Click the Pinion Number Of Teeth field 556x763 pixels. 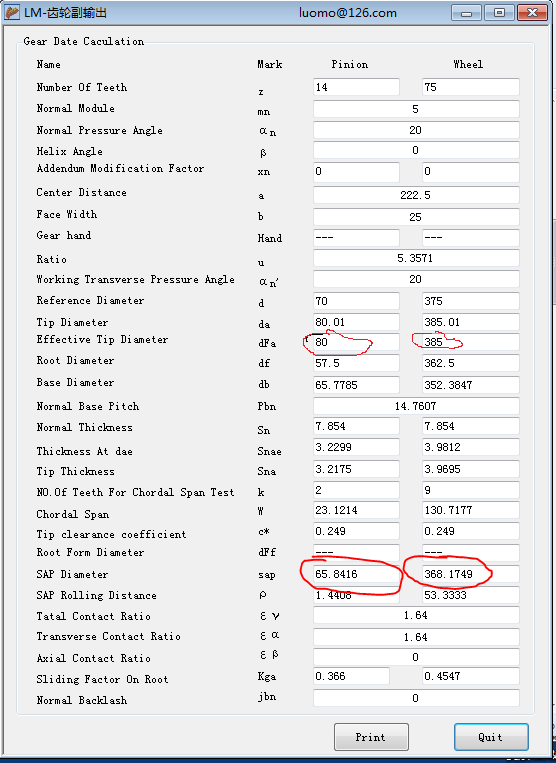(x=356, y=87)
